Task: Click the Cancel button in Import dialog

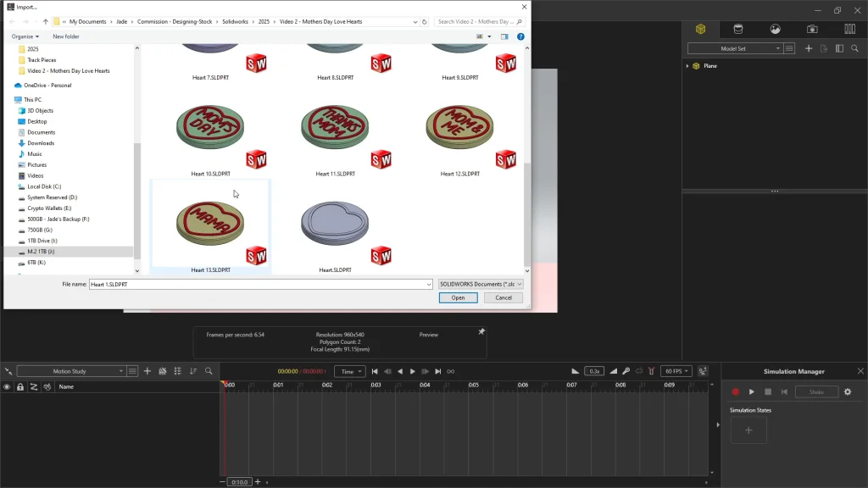Action: click(x=503, y=297)
